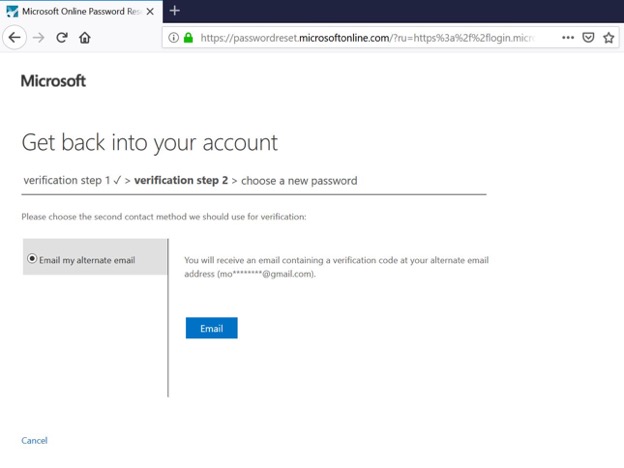Open the browser home page icon

click(x=85, y=38)
